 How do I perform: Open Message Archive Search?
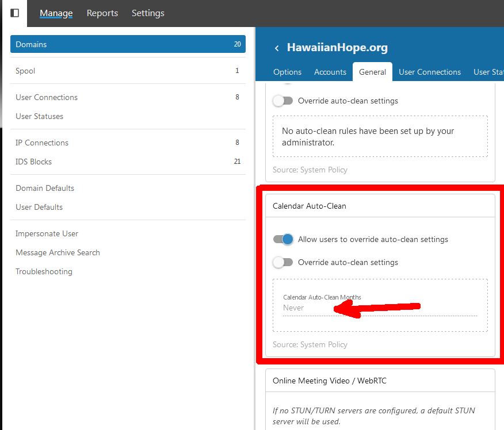[x=58, y=252]
